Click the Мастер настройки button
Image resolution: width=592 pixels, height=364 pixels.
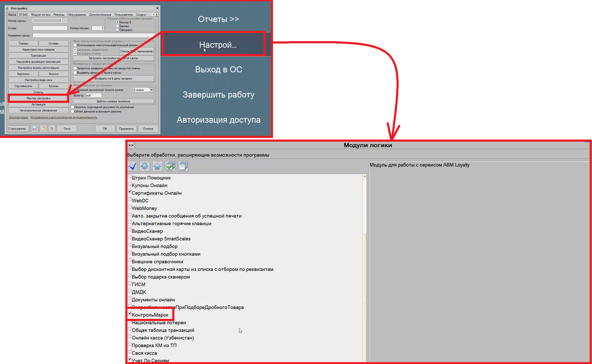click(39, 98)
